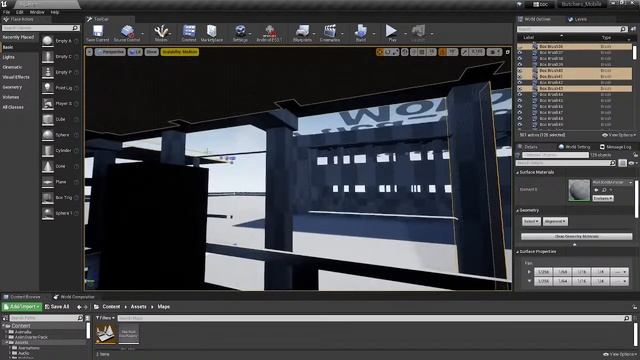
Task: Open the Help menu
Action: point(55,12)
